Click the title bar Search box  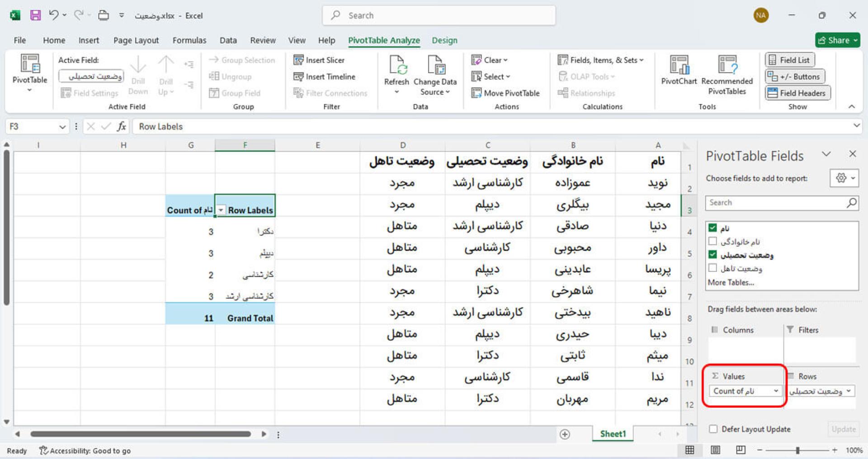click(x=439, y=15)
